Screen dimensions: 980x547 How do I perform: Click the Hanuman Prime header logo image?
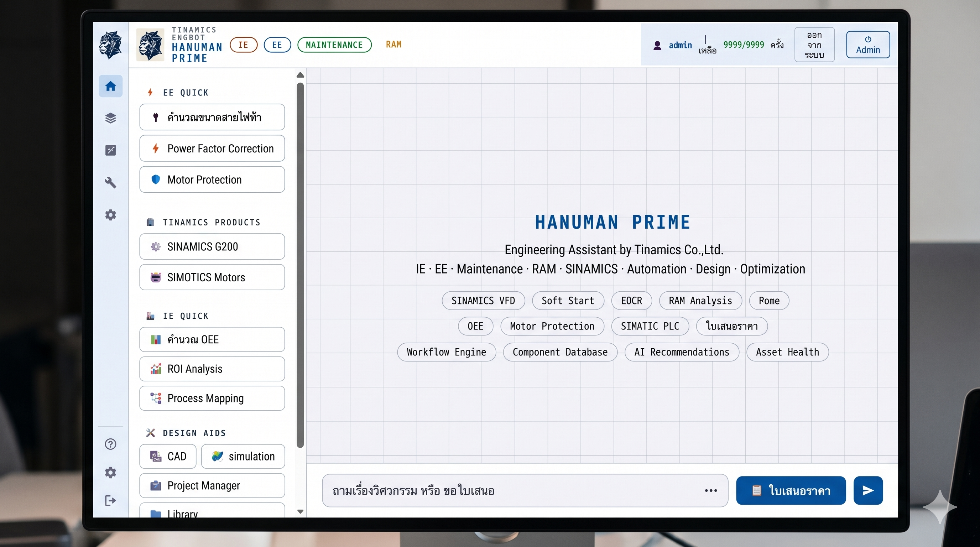[x=150, y=45]
